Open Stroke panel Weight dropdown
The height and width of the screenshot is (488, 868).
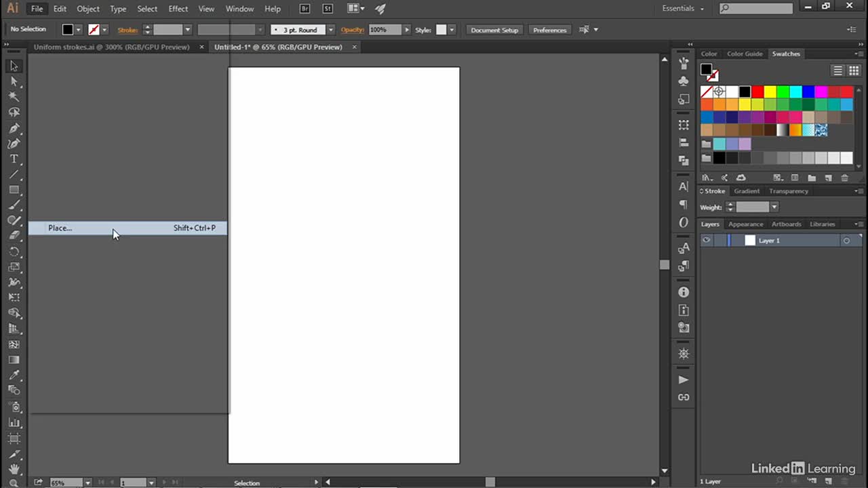click(774, 207)
